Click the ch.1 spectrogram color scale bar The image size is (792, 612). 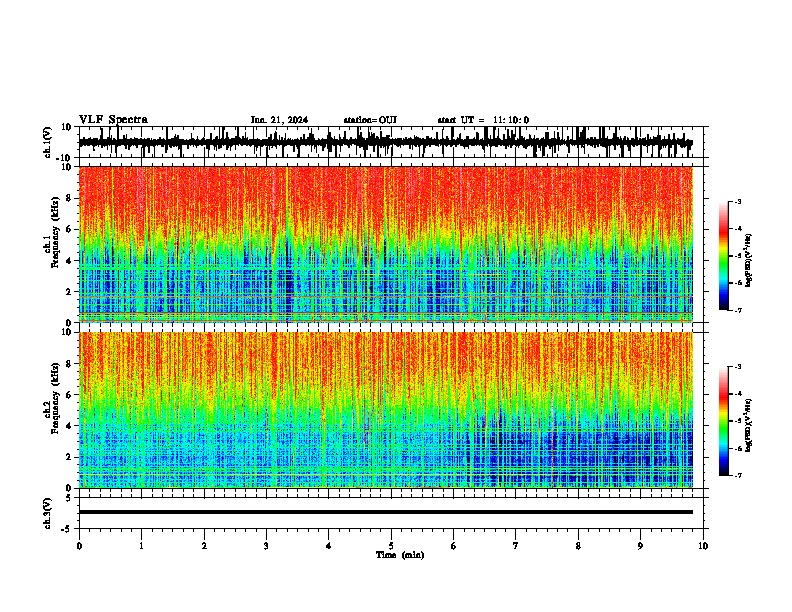pyautogui.click(x=724, y=256)
